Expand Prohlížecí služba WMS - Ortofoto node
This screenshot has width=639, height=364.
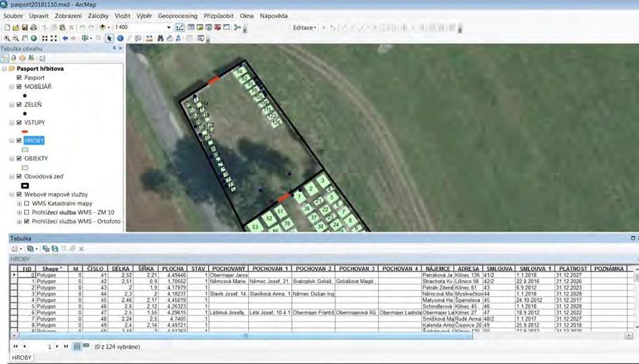(x=19, y=222)
